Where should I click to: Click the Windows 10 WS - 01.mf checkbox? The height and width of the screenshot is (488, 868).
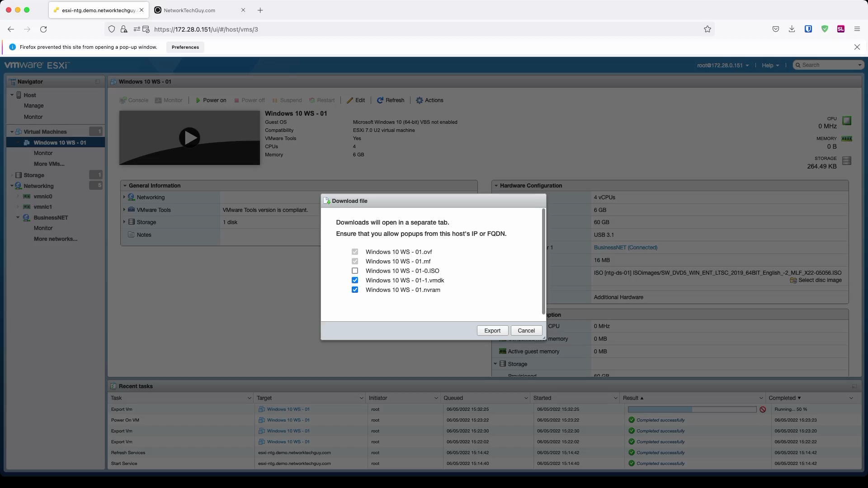coord(355,262)
